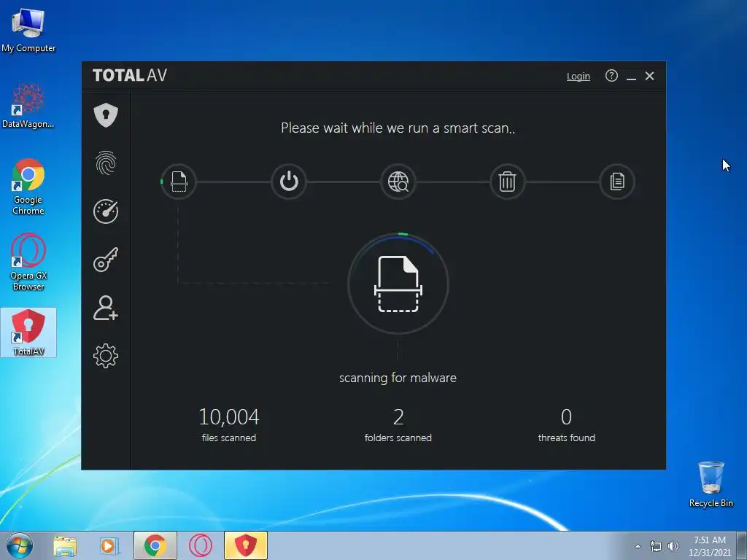Open the help question mark icon
This screenshot has width=747, height=560.
[611, 76]
